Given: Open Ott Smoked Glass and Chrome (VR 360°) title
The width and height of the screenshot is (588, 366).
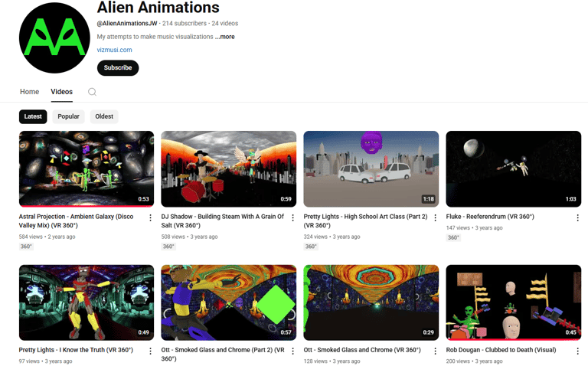Looking at the screenshot, I should (x=362, y=350).
